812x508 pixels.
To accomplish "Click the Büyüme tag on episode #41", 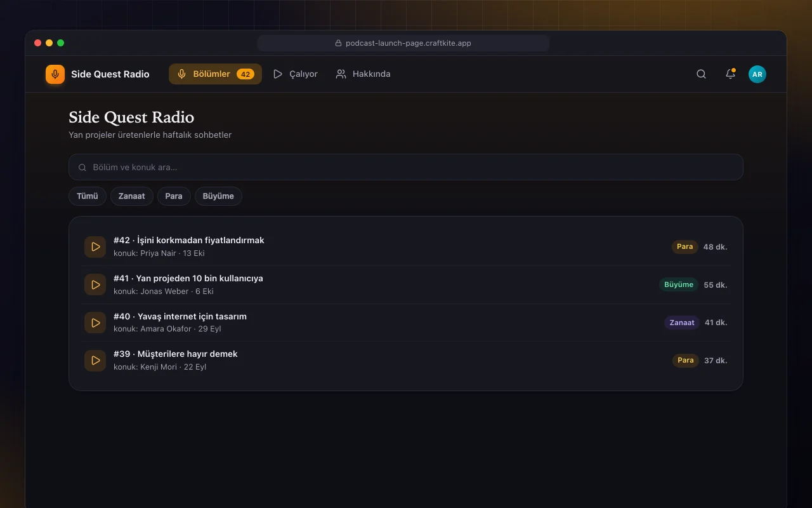I will [679, 284].
